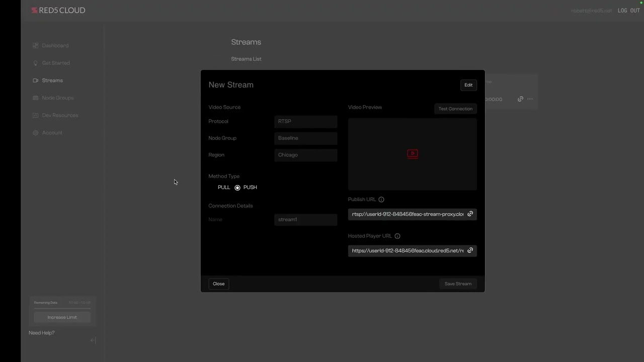Choose the PULL method type option
Screen dimensions: 644x362
pyautogui.click(x=224, y=187)
